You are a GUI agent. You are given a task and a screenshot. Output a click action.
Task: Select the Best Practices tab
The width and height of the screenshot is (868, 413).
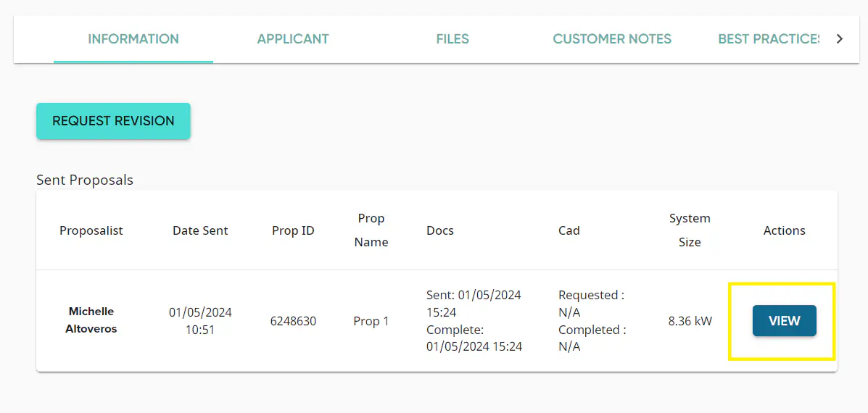[769, 39]
